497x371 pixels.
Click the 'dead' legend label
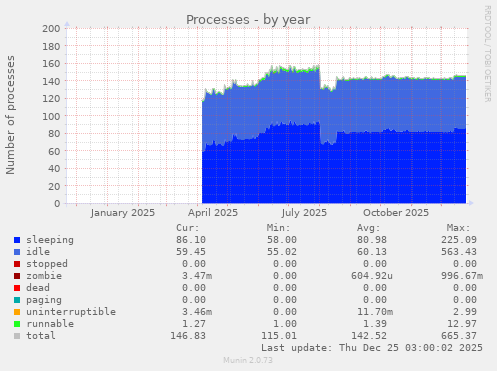click(x=38, y=288)
